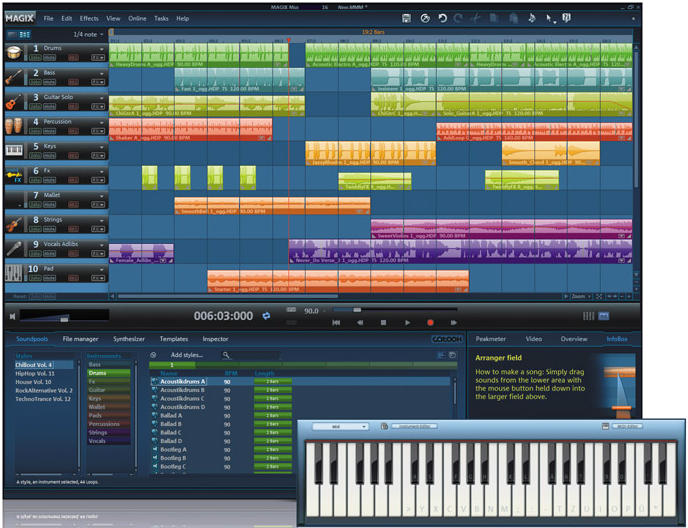The height and width of the screenshot is (528, 688).
Task: Open the FX dropdown on Pad track
Action: coord(98,278)
